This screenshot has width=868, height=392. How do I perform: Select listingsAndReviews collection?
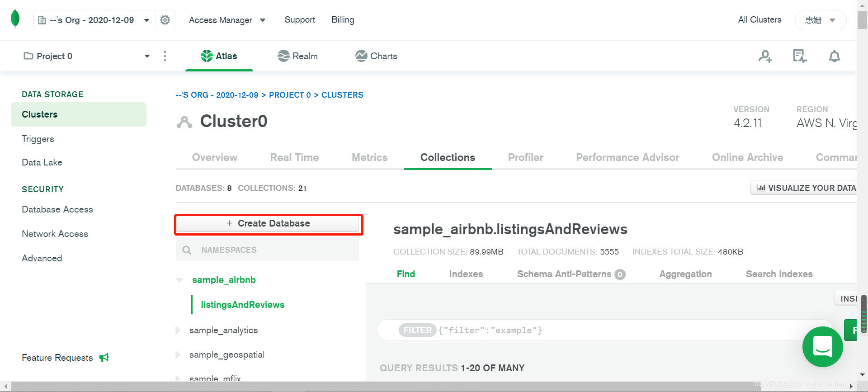[x=243, y=305]
